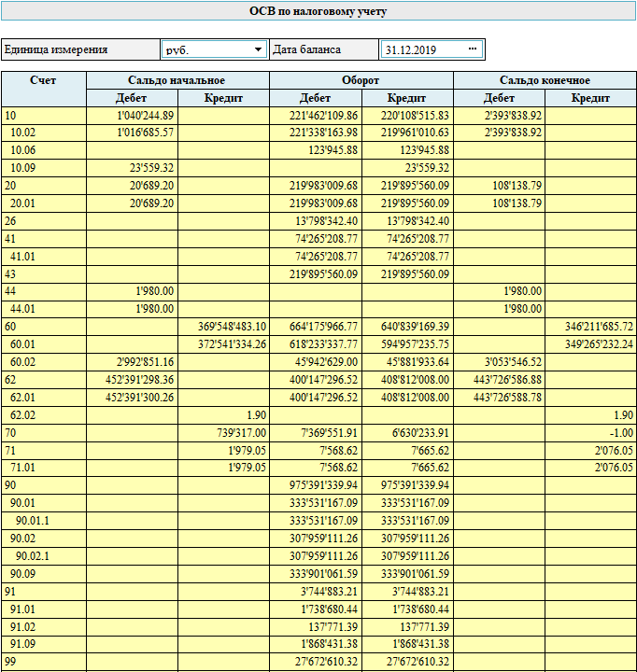Click turnover debit 975'391'339.94
This screenshot has width=637, height=672.
(323, 485)
